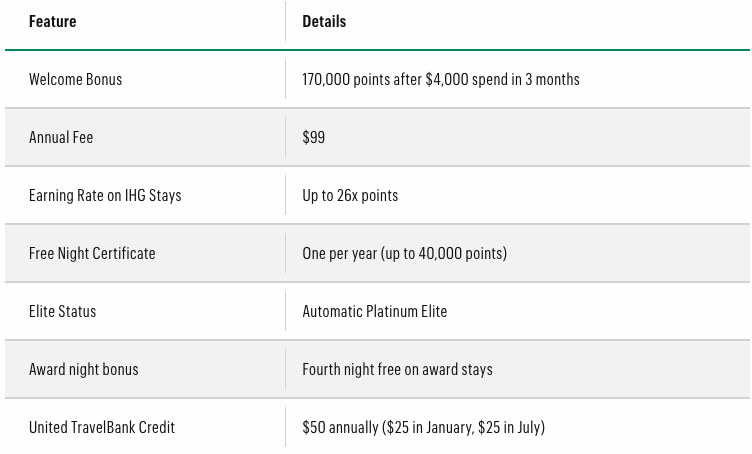This screenshot has height=454, width=752.
Task: Click the One per year text
Action: 340,253
